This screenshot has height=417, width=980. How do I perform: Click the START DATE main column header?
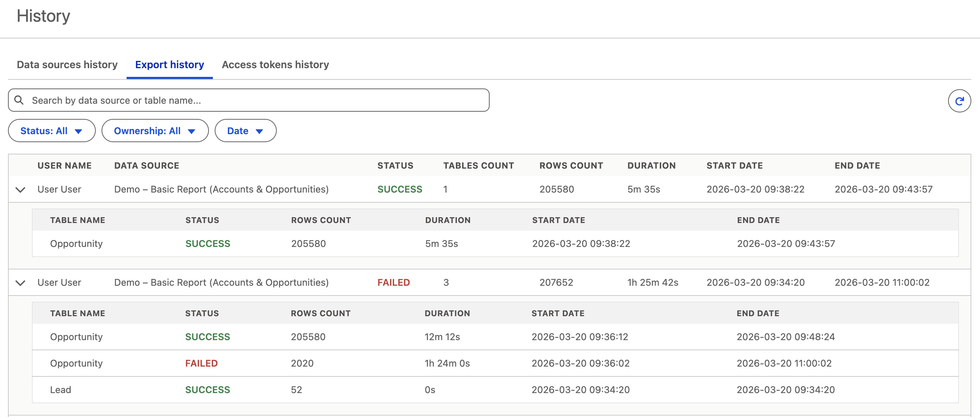[734, 166]
